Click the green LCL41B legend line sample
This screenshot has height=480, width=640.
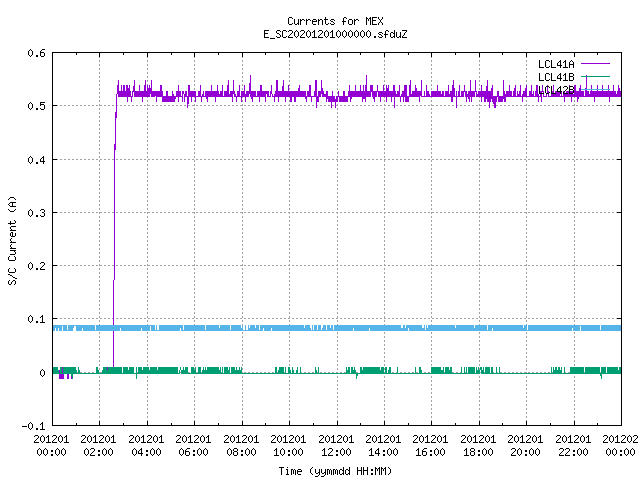tap(595, 76)
